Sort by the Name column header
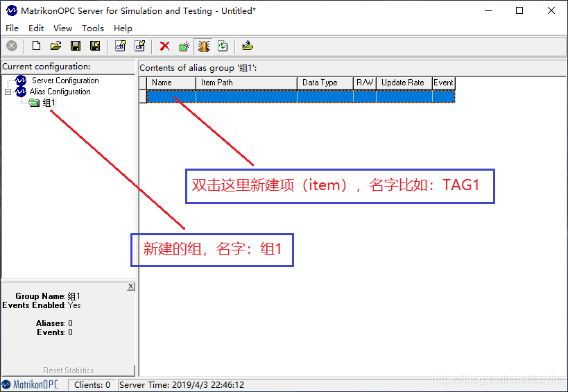 [x=171, y=83]
